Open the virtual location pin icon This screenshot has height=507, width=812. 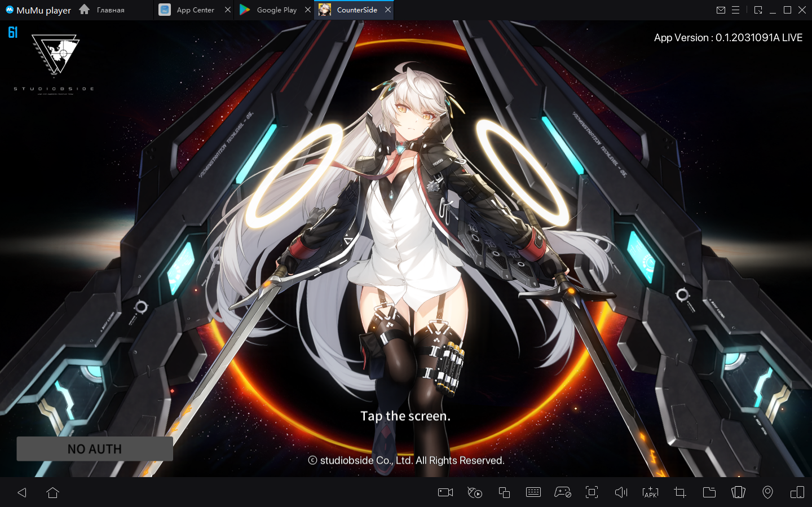tap(767, 492)
